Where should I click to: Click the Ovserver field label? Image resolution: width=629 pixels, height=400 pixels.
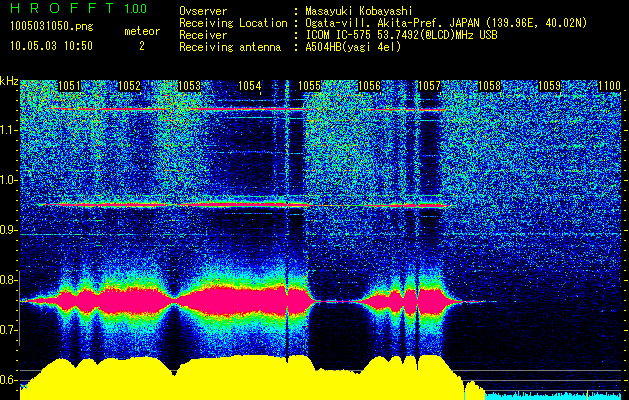203,11
